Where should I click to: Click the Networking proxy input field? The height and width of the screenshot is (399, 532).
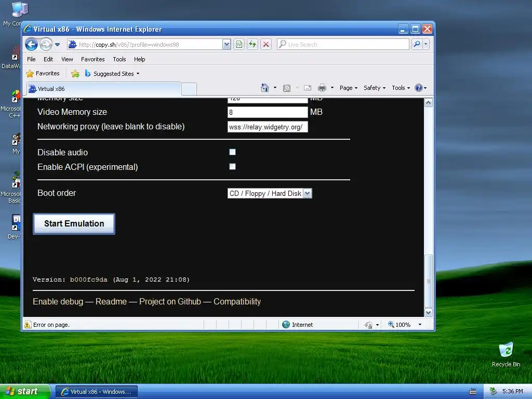coord(268,127)
